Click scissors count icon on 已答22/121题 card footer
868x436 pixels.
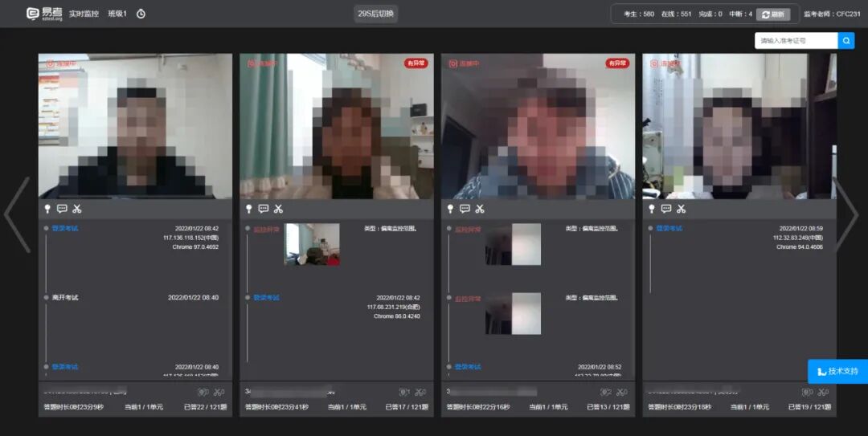tap(219, 392)
